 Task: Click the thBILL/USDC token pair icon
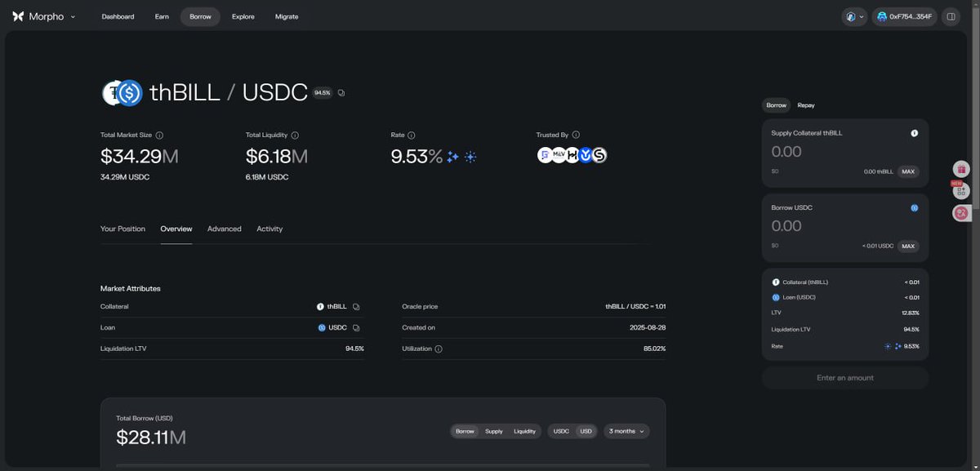pos(122,93)
